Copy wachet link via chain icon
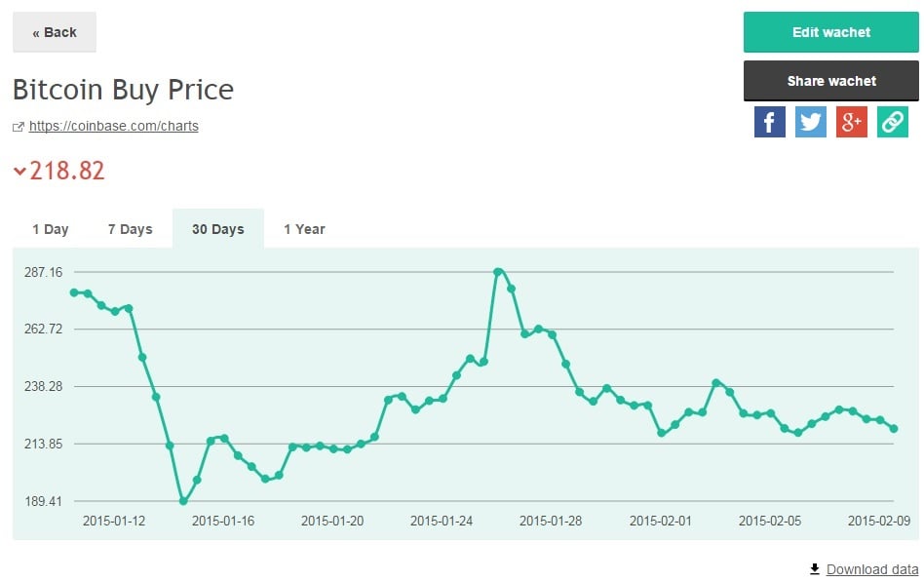This screenshot has height=582, width=924. [x=893, y=122]
